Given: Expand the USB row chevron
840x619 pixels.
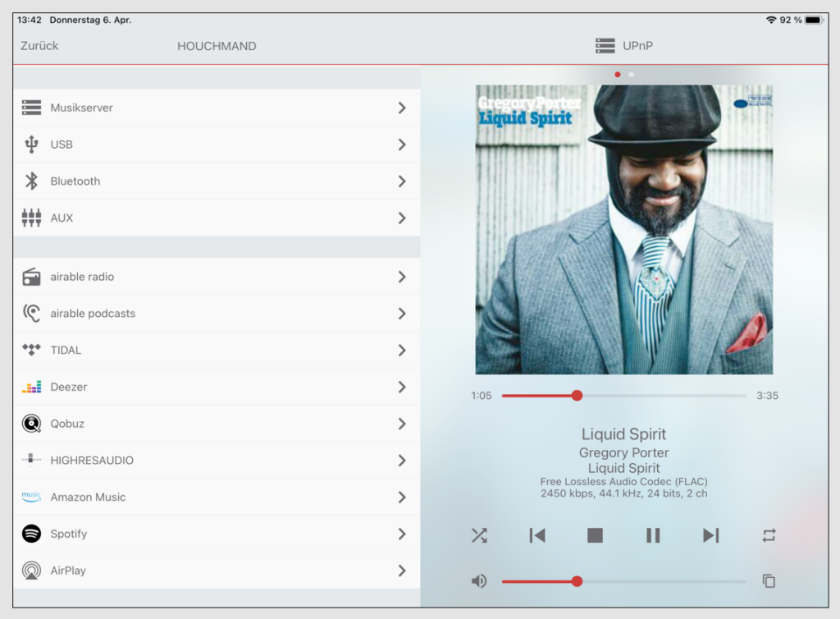Looking at the screenshot, I should pos(402,144).
